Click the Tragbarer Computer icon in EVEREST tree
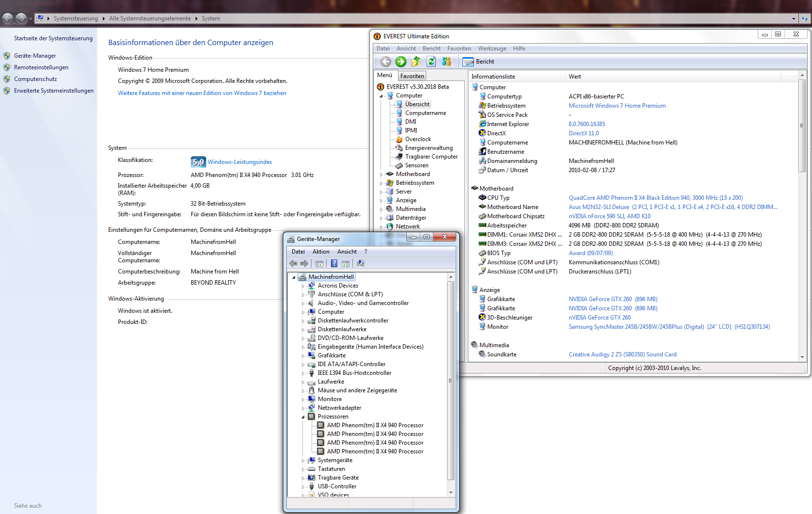Viewport: 812px width, 514px height. coord(399,157)
